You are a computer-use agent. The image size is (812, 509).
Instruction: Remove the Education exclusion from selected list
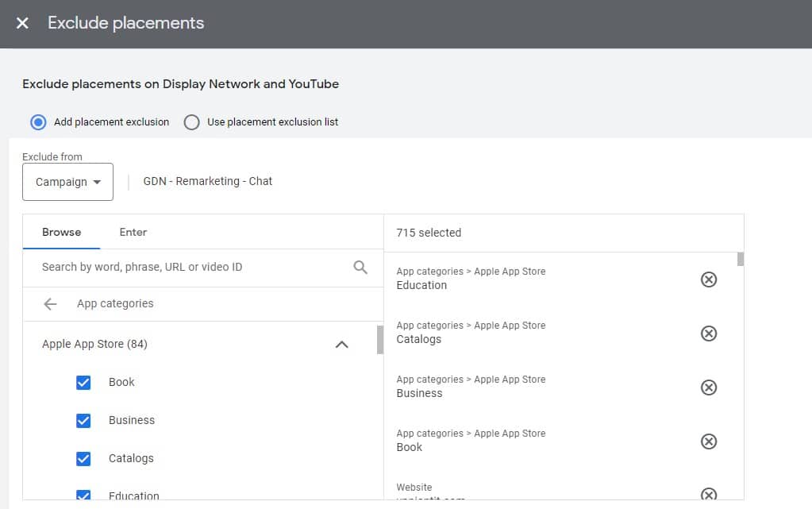[x=709, y=280]
